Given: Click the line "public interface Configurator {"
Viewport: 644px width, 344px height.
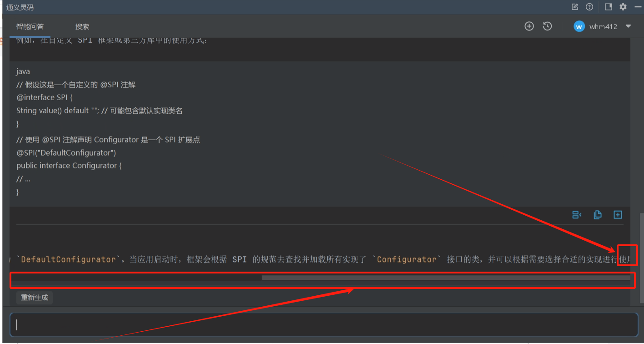Looking at the screenshot, I should coord(69,166).
